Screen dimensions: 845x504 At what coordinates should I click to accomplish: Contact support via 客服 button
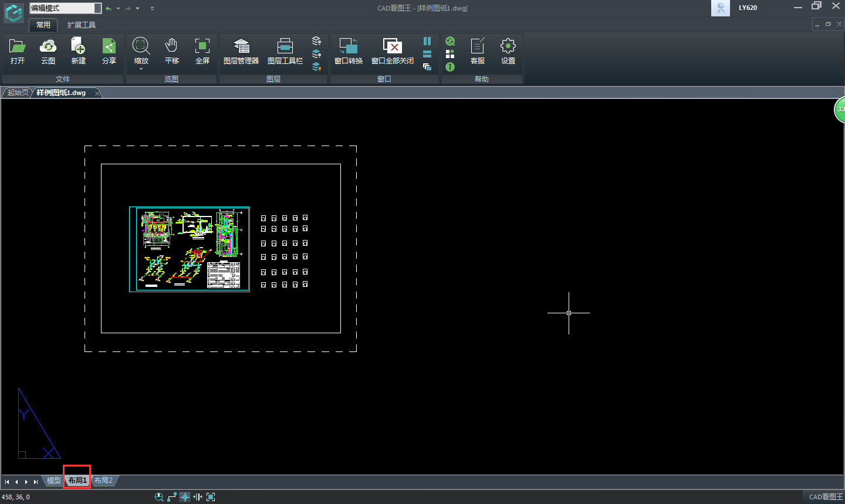tap(478, 51)
